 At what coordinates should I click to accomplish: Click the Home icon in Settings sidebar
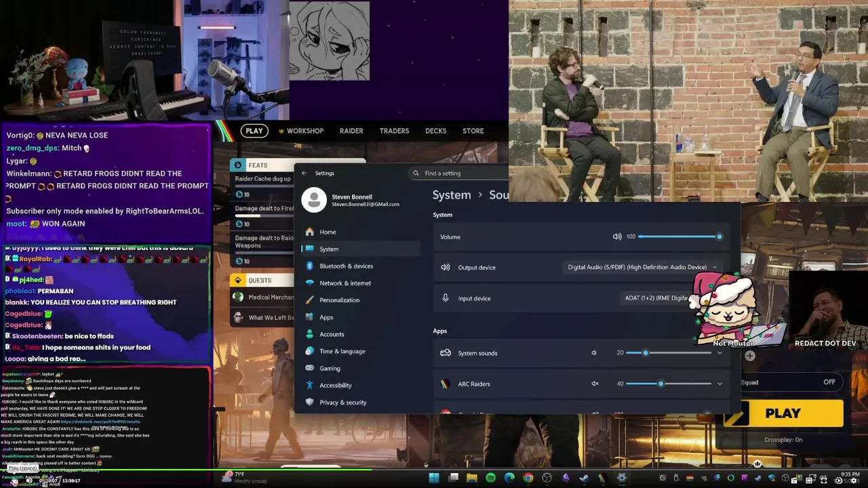coord(310,232)
